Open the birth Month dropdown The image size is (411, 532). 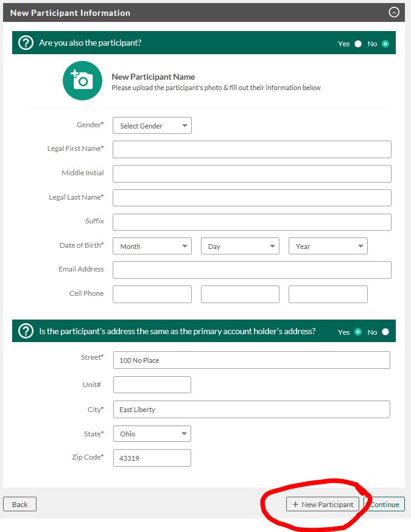pos(152,246)
